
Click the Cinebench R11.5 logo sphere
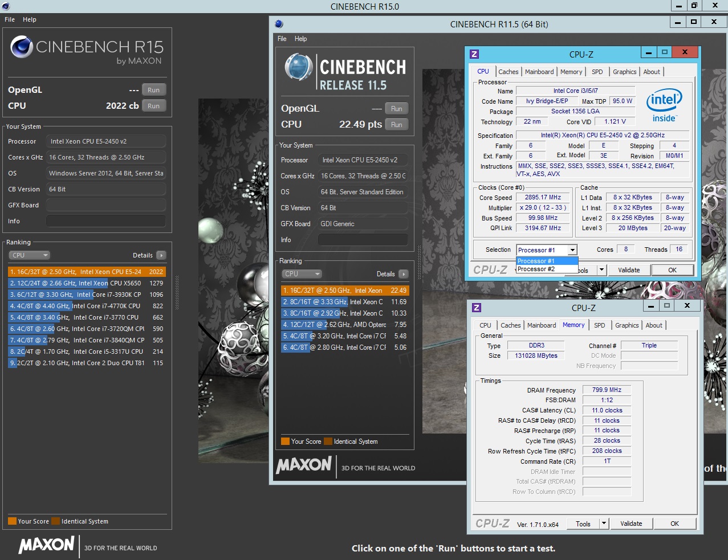298,67
